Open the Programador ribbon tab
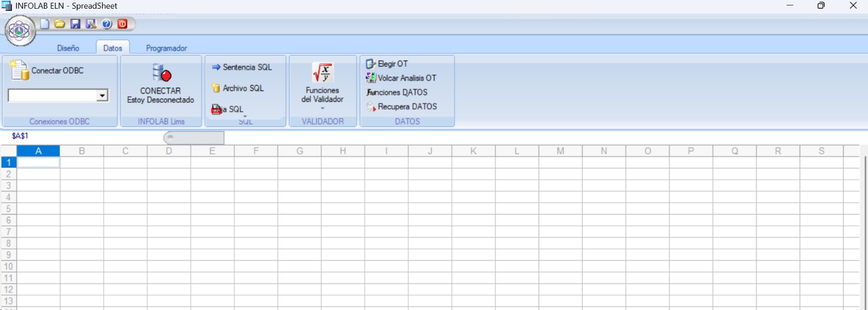Viewport: 868px width, 310px height. (167, 48)
